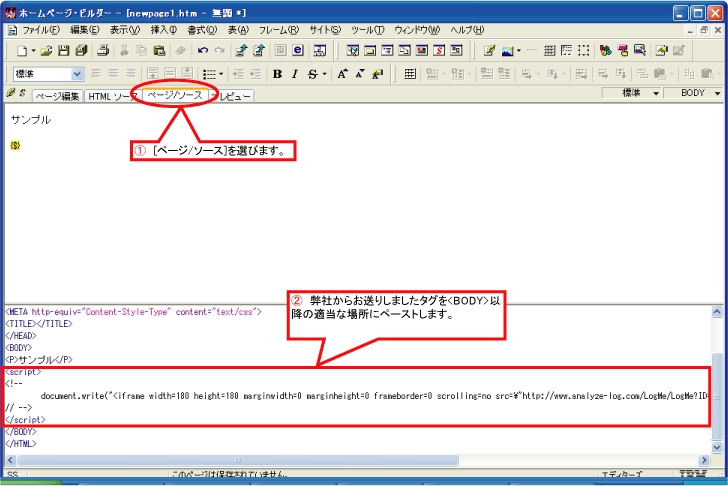Toggle italic formatting
The width and height of the screenshot is (728, 486).
tap(295, 74)
